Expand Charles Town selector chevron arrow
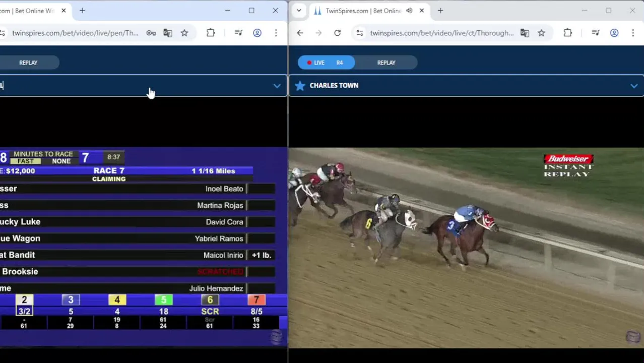The width and height of the screenshot is (644, 363). (x=633, y=86)
